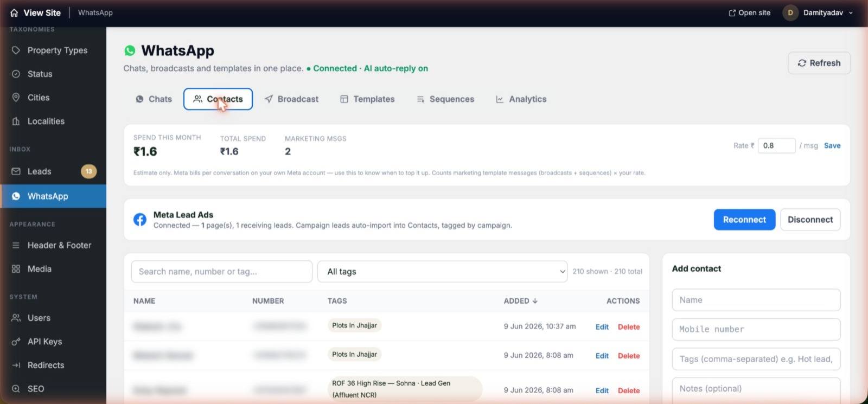868x404 pixels.
Task: Click the Broadcast paper-plane icon
Action: tap(269, 99)
